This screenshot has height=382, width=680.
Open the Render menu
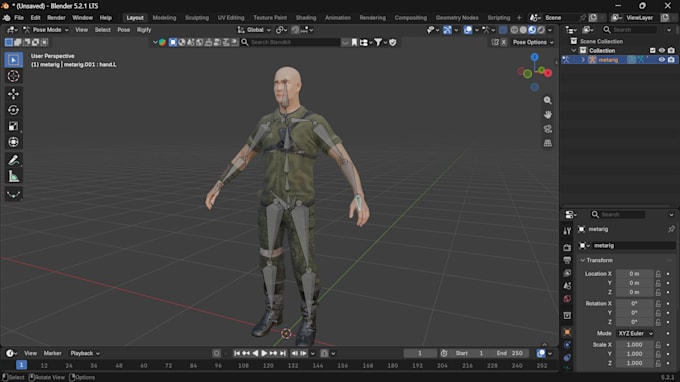(56, 18)
